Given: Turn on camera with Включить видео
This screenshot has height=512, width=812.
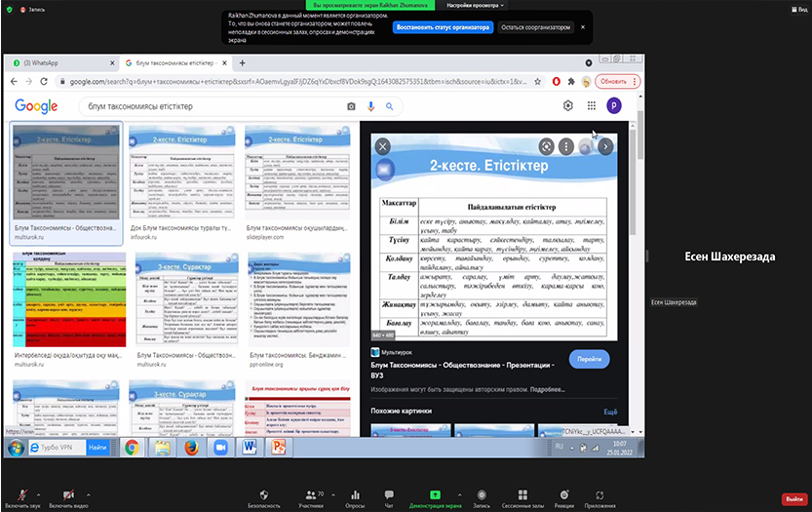Looking at the screenshot, I should tap(68, 496).
